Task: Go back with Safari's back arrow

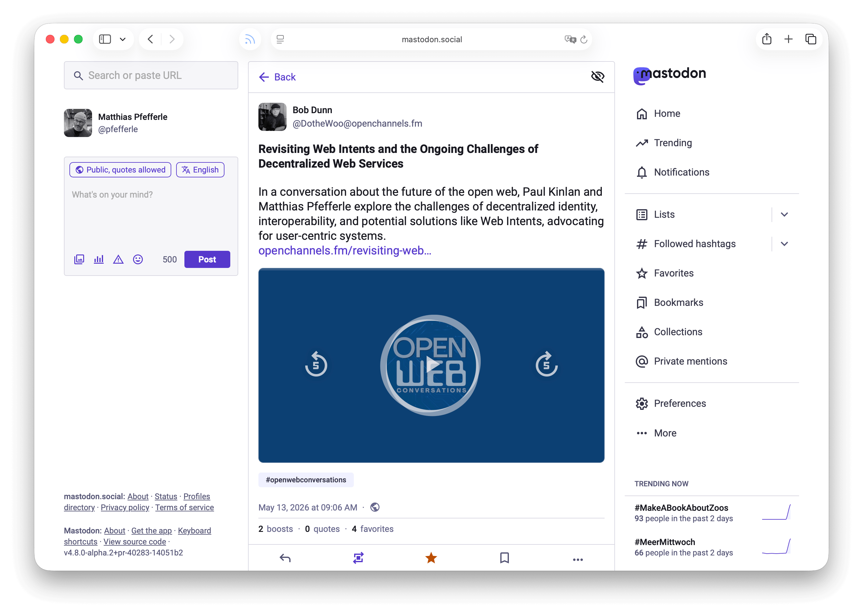Action: (x=150, y=39)
